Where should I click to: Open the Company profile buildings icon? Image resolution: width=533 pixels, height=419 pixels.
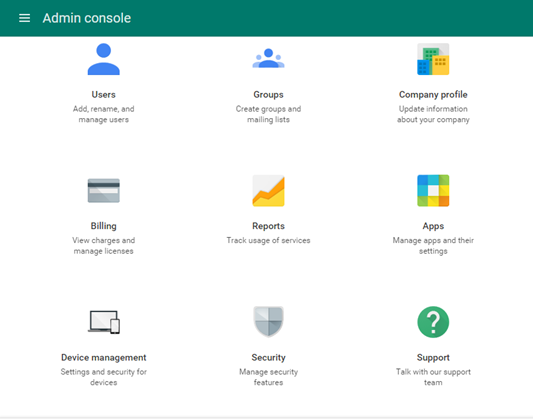(x=433, y=59)
